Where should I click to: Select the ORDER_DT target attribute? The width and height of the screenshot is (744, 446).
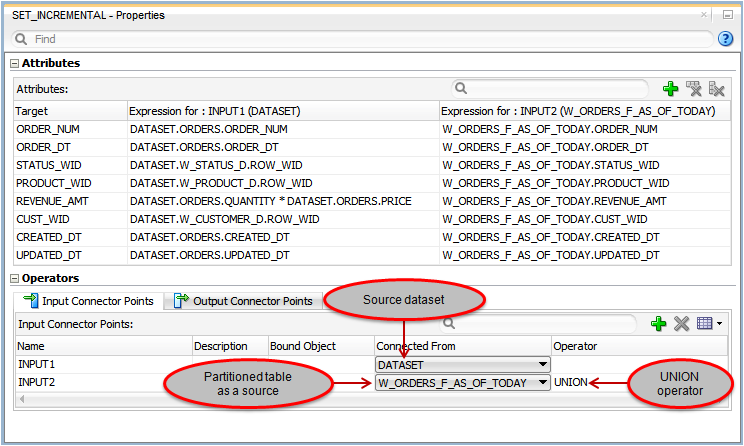click(x=43, y=147)
